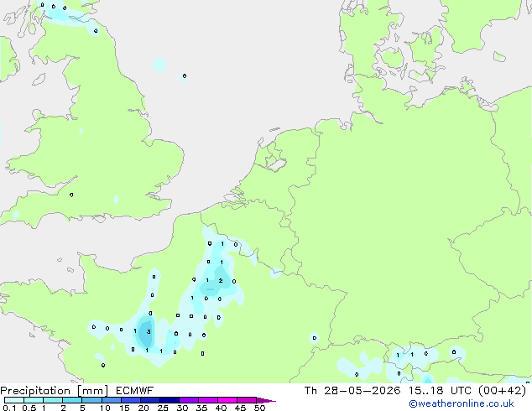Open the weatheronline.co.uk copyright link
Screen dimensions: 532x411
(x=462, y=403)
